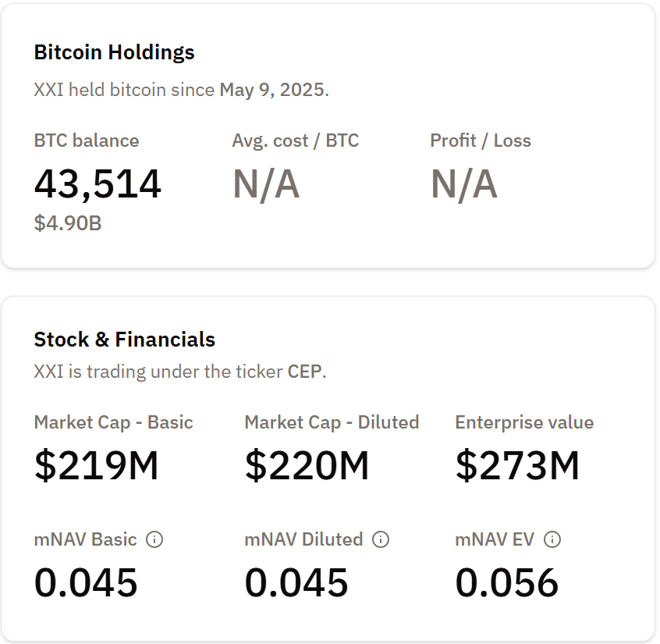Click the mNAV Diluted label text
Screen dimensions: 660x644
coord(303,539)
